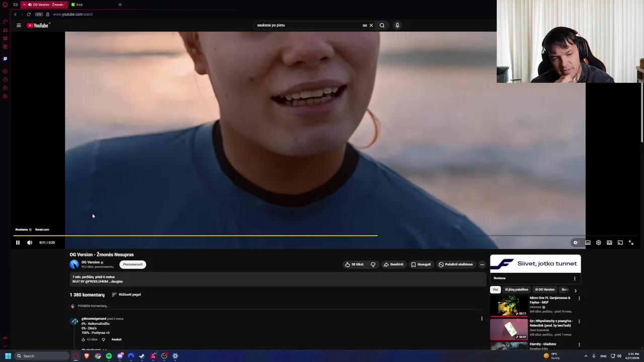The width and height of the screenshot is (644, 362).
Task: Open the Rūšiuoti pagal sort dropdown
Action: click(126, 295)
